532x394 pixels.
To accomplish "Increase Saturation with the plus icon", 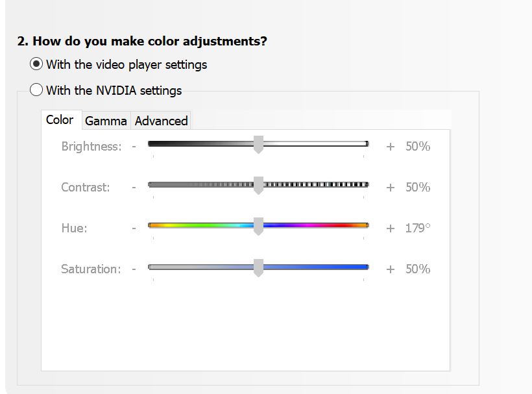I will (390, 269).
